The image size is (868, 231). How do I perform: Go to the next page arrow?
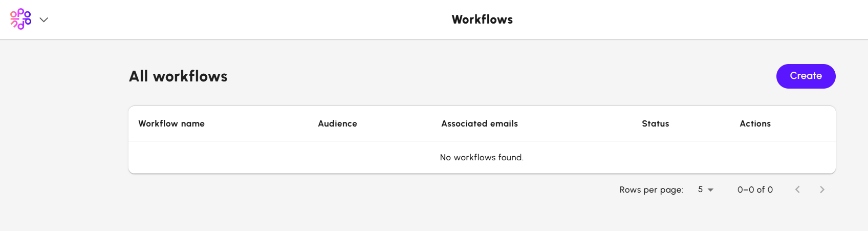tap(822, 190)
